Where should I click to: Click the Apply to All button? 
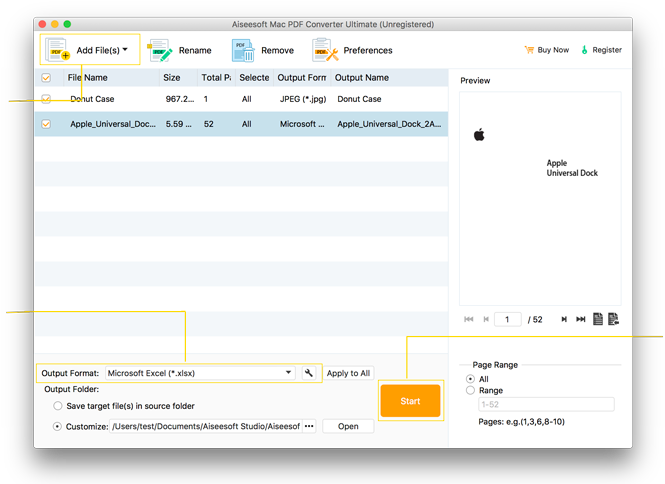(348, 373)
